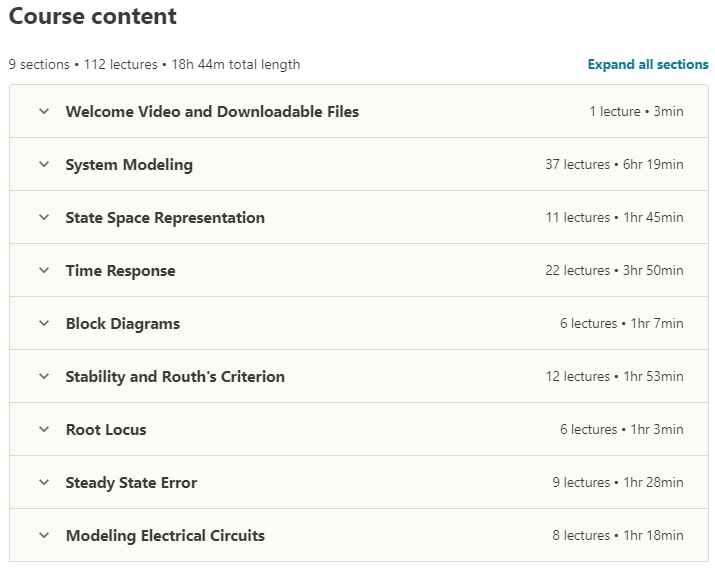715x568 pixels.
Task: Click the 9 lectures 1hr 28min label
Action: click(x=618, y=482)
